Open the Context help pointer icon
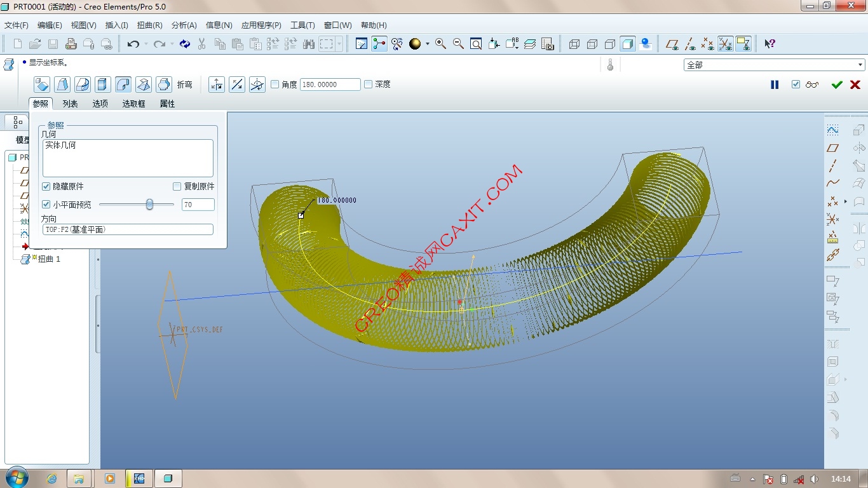The width and height of the screenshot is (868, 488). [770, 44]
